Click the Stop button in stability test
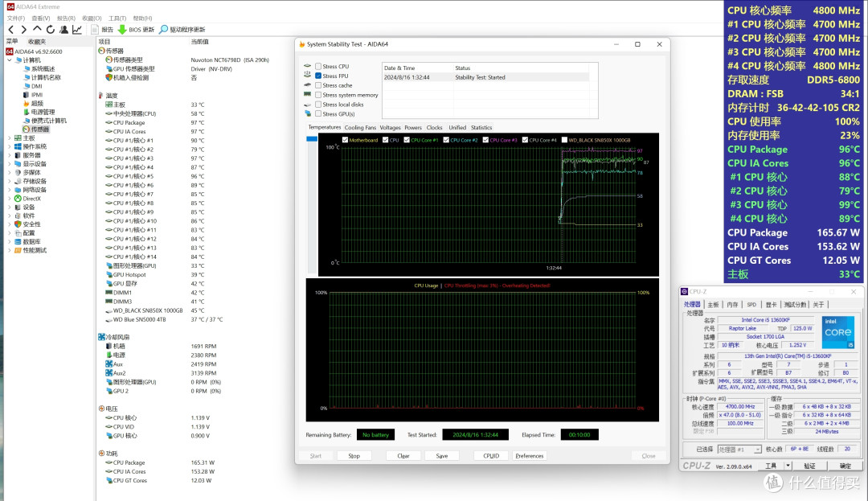Screen dimensions: 868x501 point(354,456)
